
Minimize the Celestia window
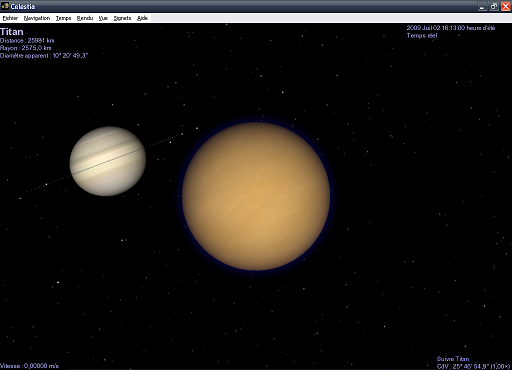click(x=482, y=6)
